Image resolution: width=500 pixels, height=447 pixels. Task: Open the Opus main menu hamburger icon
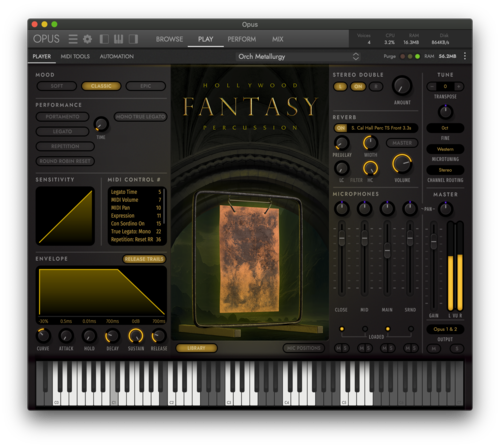point(73,39)
